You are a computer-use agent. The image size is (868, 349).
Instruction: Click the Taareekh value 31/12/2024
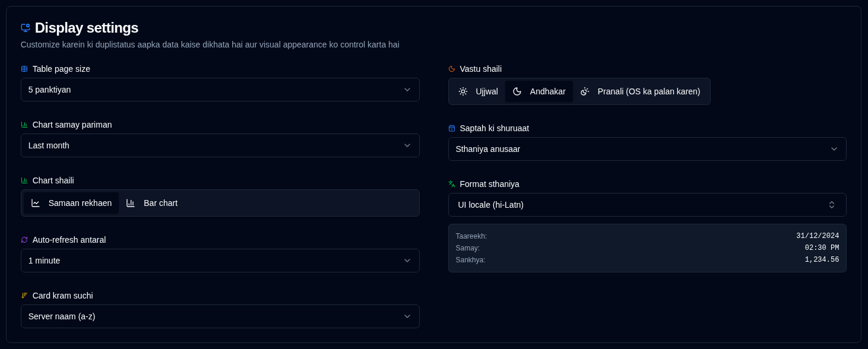[x=818, y=236]
